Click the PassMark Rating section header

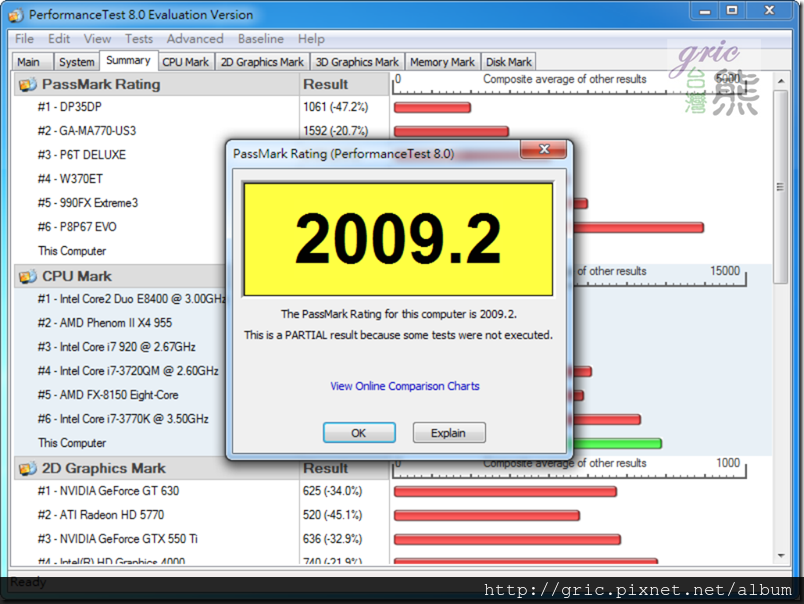(156, 85)
